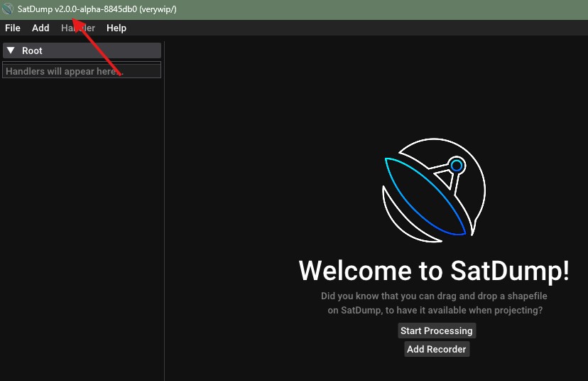Click the 'Did you know' tip line
The height and width of the screenshot is (381, 588).
(434, 296)
